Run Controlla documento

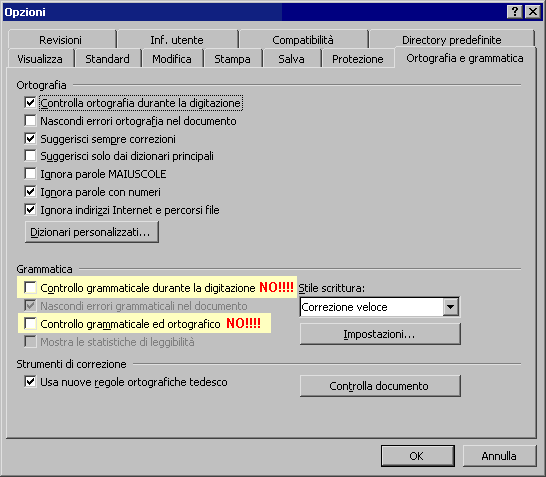click(380, 386)
